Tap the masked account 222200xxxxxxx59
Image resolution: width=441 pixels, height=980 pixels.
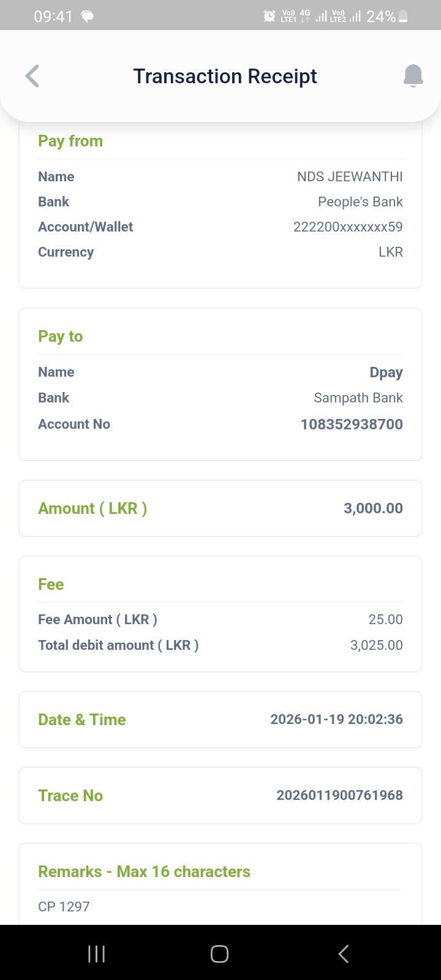(348, 227)
